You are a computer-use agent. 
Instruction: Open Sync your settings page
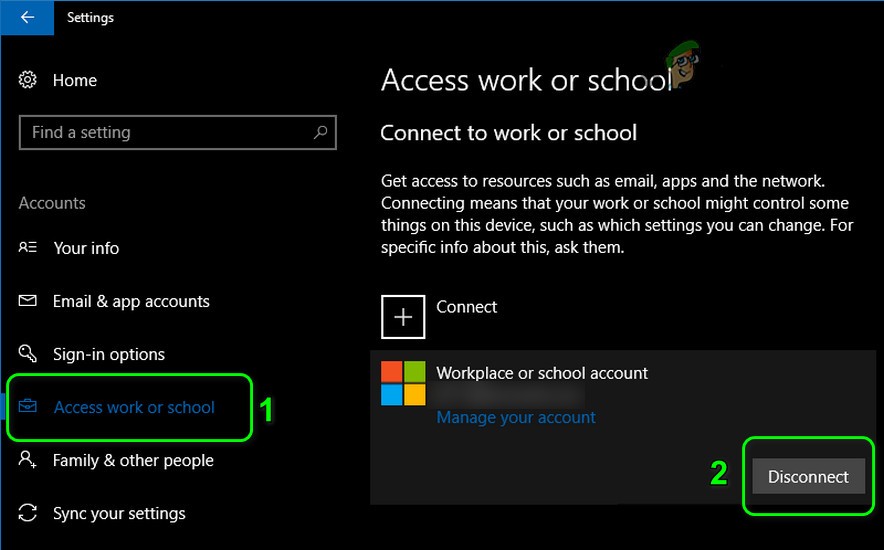coord(119,513)
